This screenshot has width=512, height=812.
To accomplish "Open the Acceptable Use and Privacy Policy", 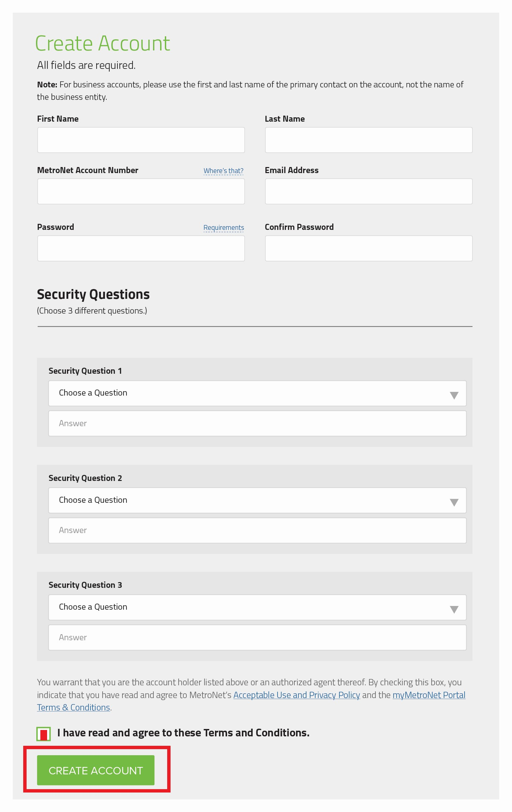I will point(297,695).
